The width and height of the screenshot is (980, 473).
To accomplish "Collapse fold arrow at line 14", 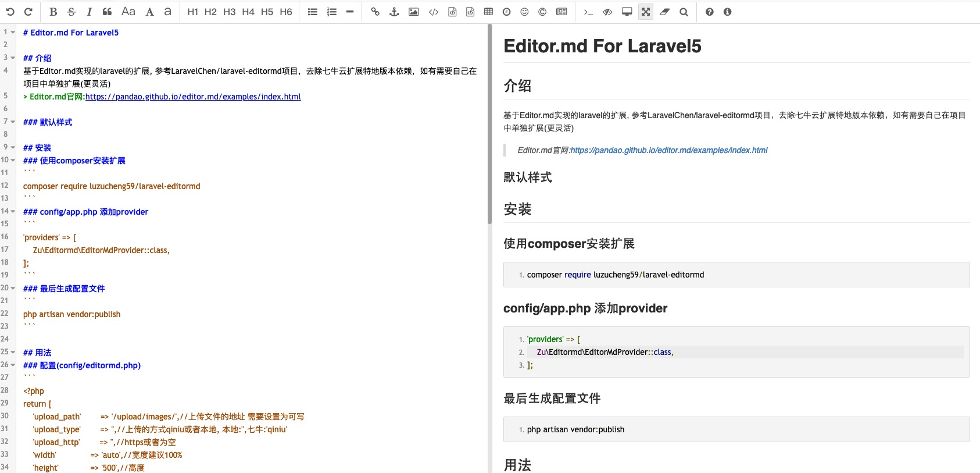I will [x=13, y=211].
